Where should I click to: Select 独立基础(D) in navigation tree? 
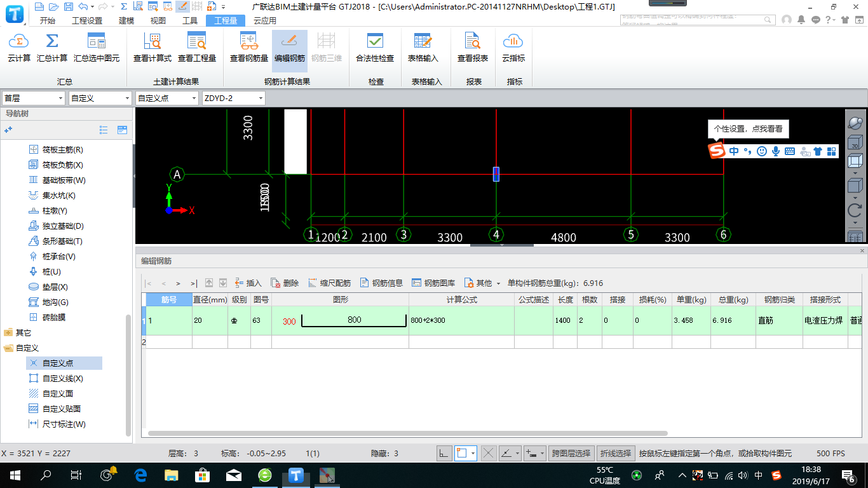tap(63, 226)
